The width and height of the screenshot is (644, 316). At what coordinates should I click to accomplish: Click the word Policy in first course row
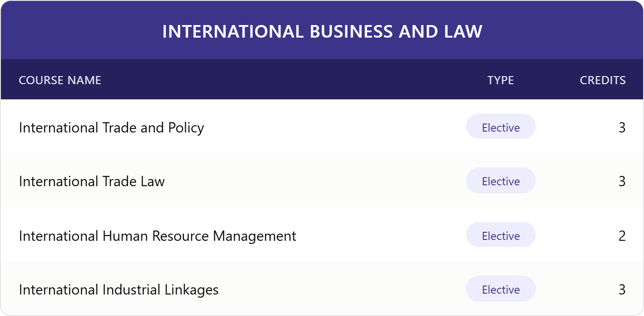[186, 128]
